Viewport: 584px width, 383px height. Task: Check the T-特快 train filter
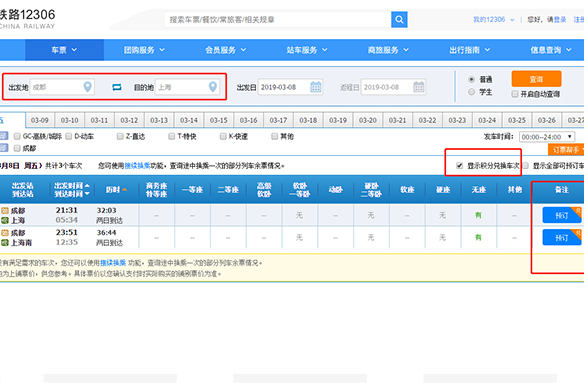coord(171,136)
